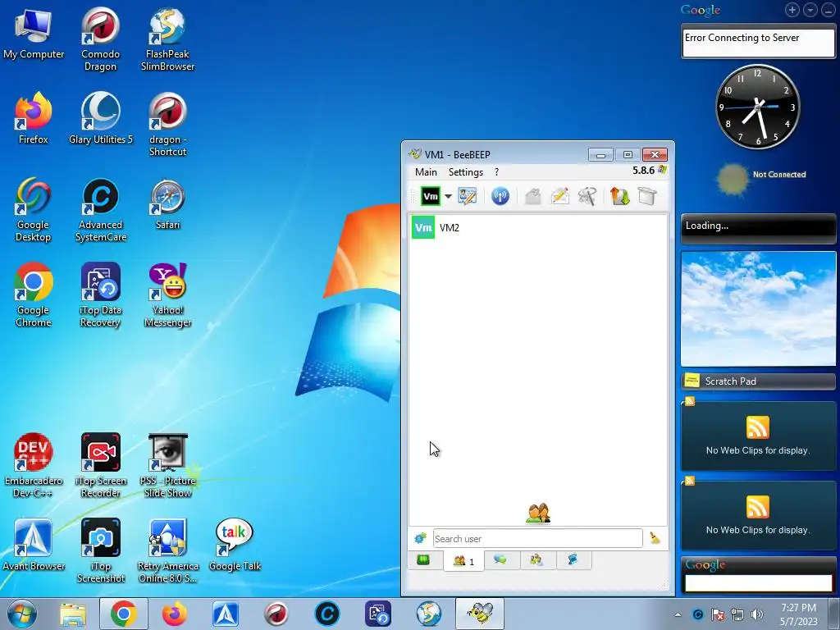Select Comodo Dragon desktop shortcut
This screenshot has width=840, height=630.
click(100, 39)
